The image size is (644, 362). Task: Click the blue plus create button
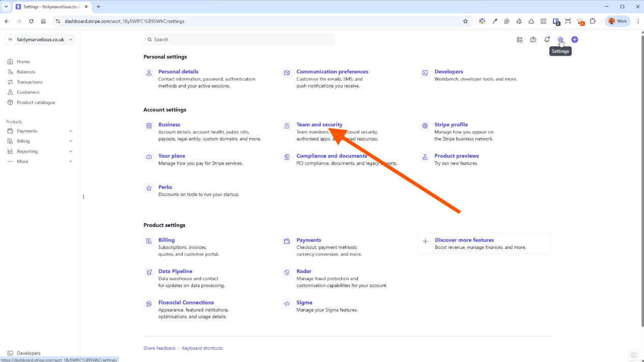(575, 40)
